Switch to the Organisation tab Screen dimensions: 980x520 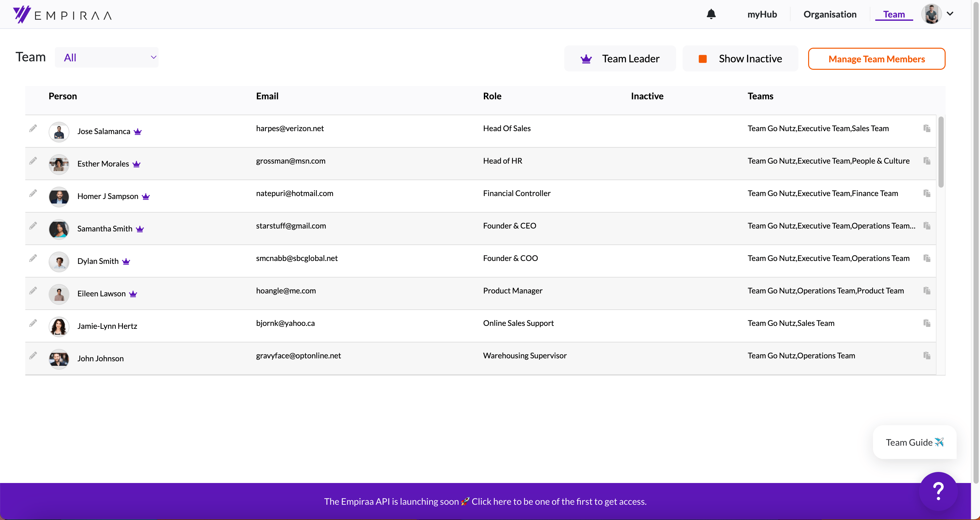click(x=830, y=14)
